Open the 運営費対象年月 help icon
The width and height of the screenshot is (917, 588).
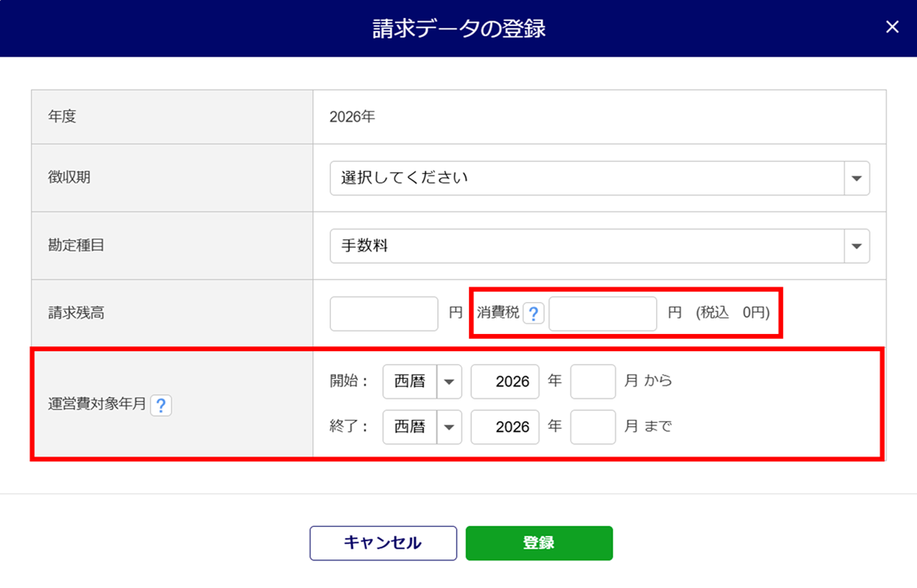pos(161,405)
